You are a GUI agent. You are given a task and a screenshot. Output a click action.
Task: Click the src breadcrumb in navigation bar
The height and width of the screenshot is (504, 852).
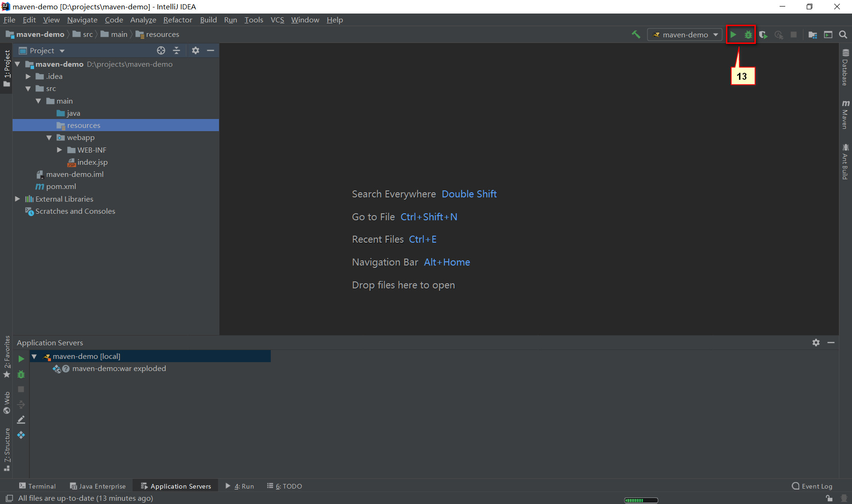click(x=83, y=35)
